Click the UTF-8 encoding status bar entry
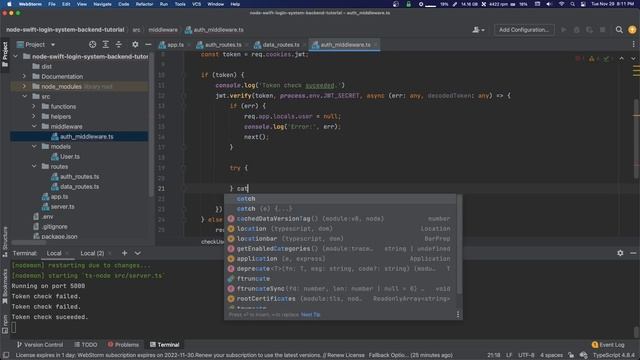 click(526, 356)
